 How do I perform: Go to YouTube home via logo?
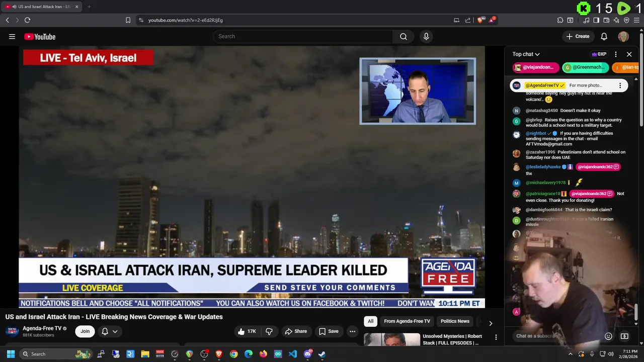[40, 37]
